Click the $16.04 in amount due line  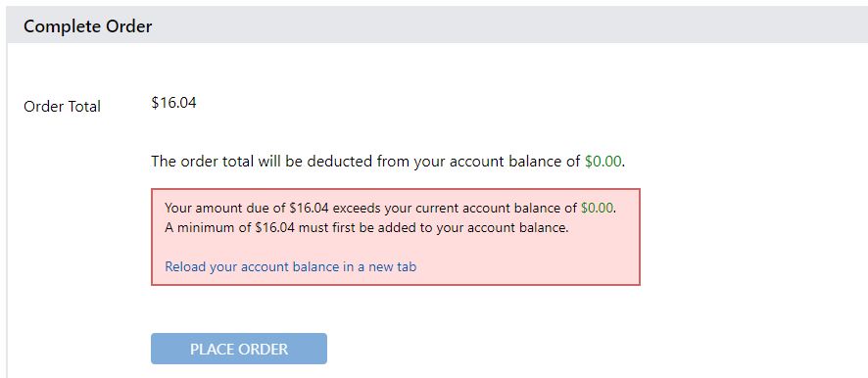click(x=310, y=208)
